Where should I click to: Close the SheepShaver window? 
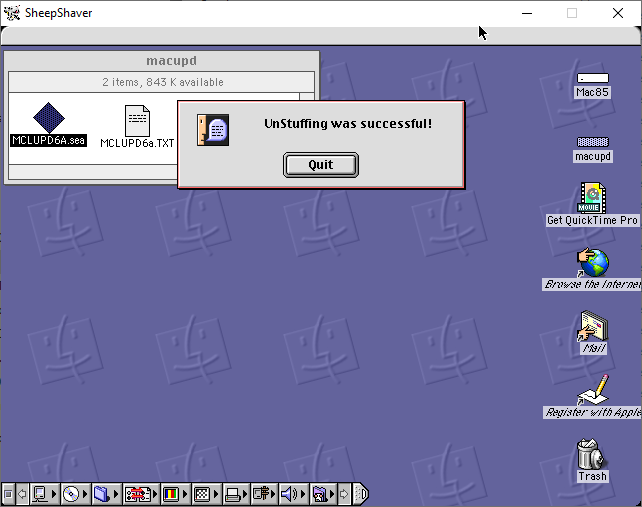coord(618,13)
